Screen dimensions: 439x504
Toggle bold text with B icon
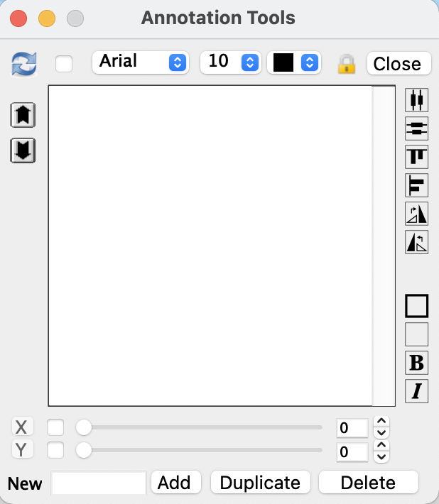tap(416, 363)
